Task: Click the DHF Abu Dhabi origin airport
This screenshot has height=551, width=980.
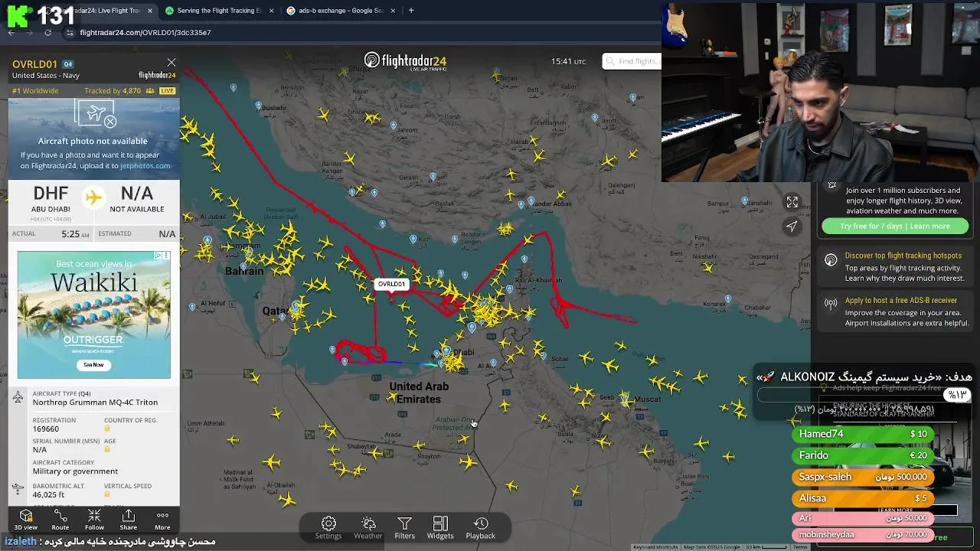Action: click(x=51, y=199)
